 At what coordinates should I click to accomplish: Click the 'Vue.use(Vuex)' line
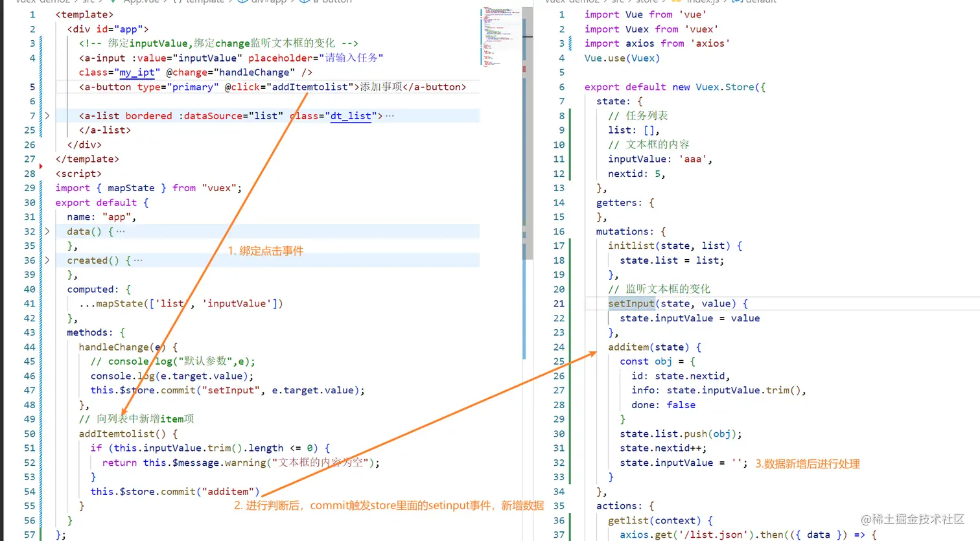click(622, 58)
